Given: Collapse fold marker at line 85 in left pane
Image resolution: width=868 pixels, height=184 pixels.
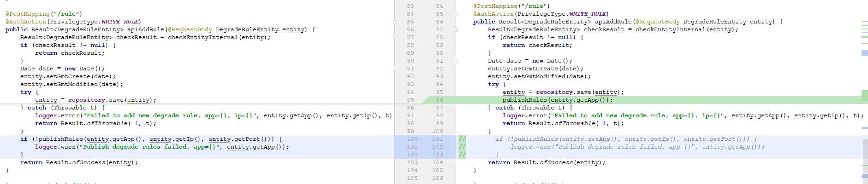Looking at the screenshot, I should click(394, 22).
